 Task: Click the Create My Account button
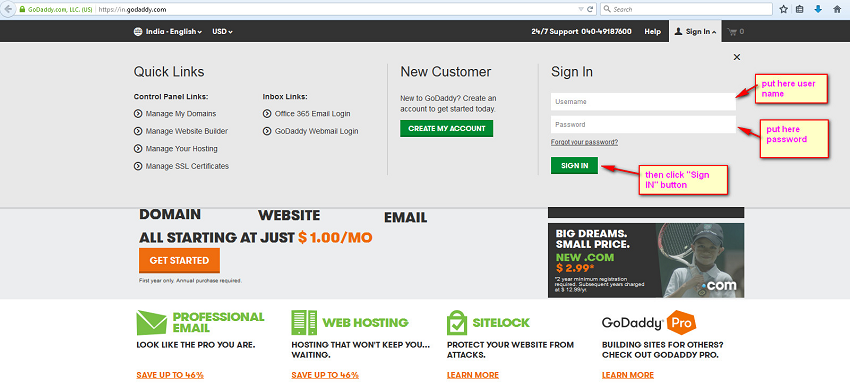pyautogui.click(x=447, y=128)
